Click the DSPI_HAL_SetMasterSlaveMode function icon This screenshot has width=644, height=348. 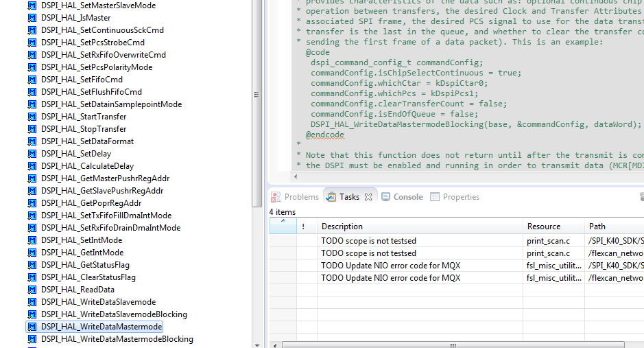tap(32, 5)
